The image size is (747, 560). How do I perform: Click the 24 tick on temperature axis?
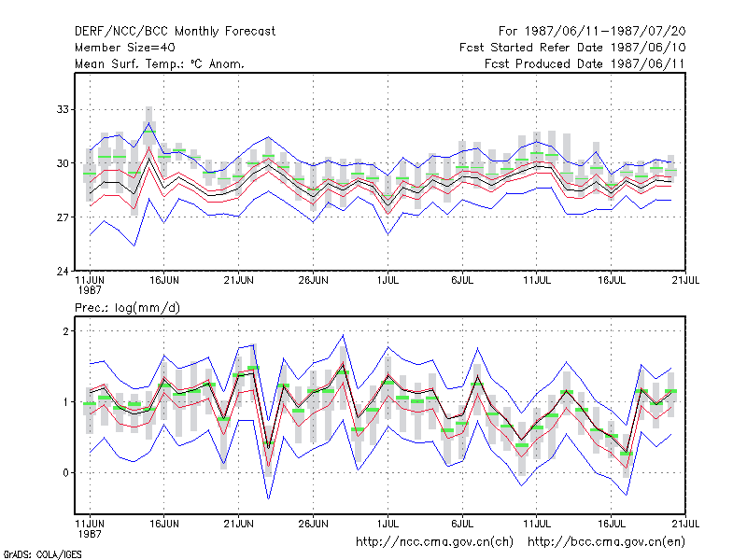(63, 271)
